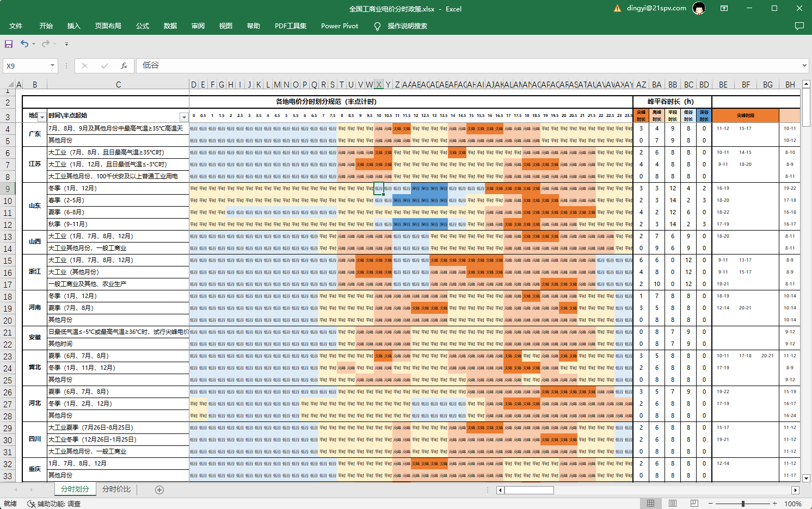
Task: Click the zoom slider handle
Action: pos(743,504)
